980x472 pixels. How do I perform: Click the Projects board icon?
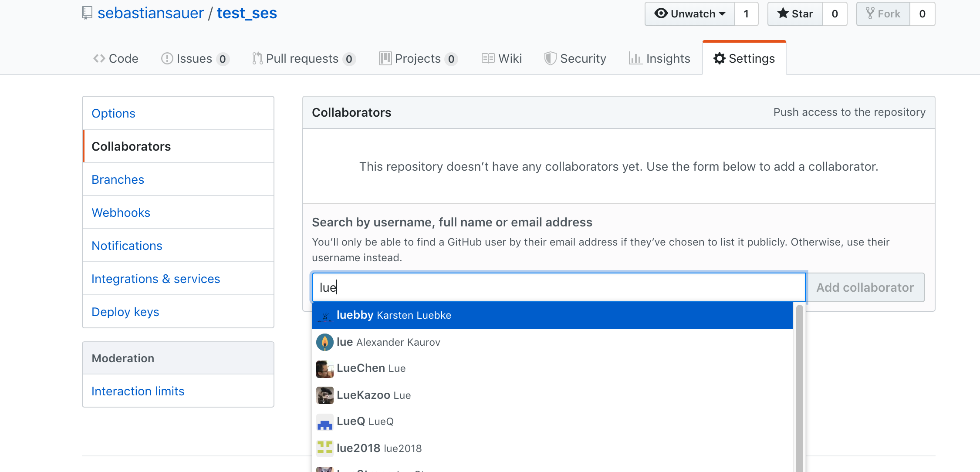(385, 58)
